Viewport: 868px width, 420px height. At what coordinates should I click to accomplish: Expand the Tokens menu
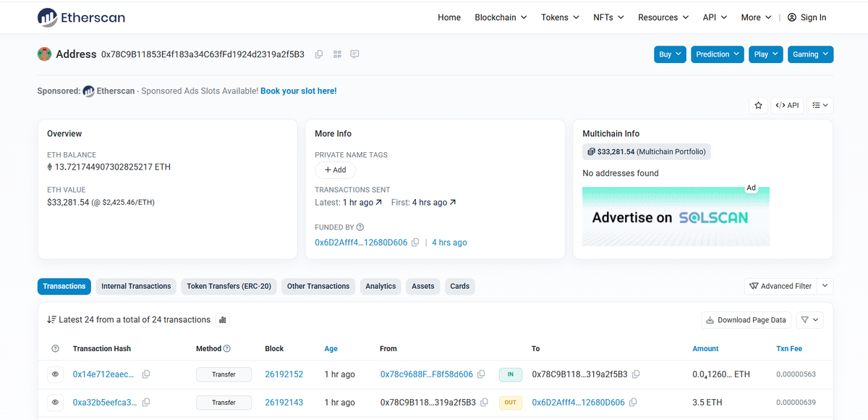click(560, 17)
